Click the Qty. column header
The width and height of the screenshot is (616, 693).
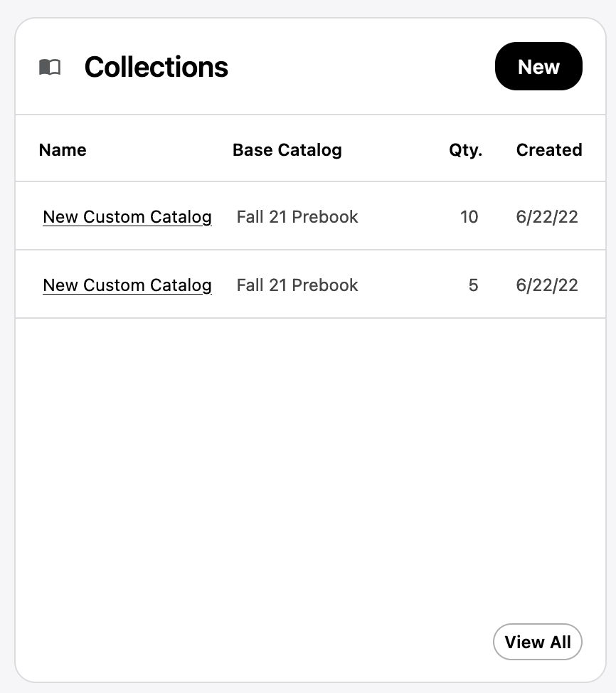click(x=465, y=149)
